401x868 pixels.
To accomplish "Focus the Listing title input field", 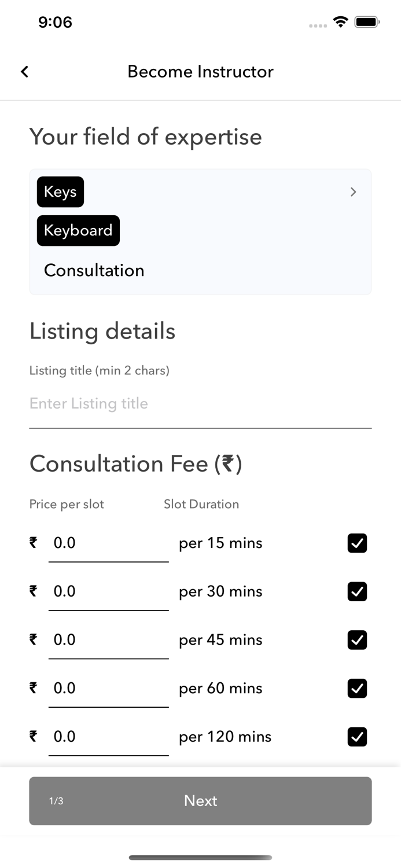I will (x=200, y=404).
